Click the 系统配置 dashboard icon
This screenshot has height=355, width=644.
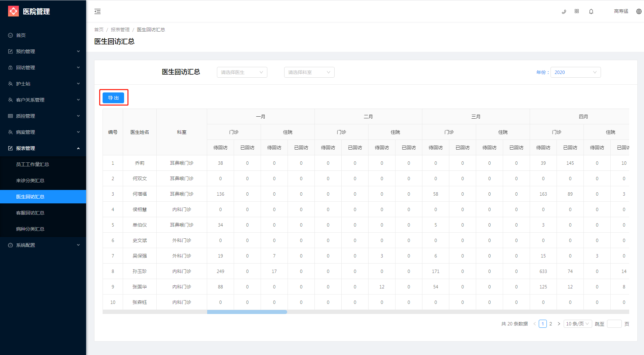tap(10, 245)
